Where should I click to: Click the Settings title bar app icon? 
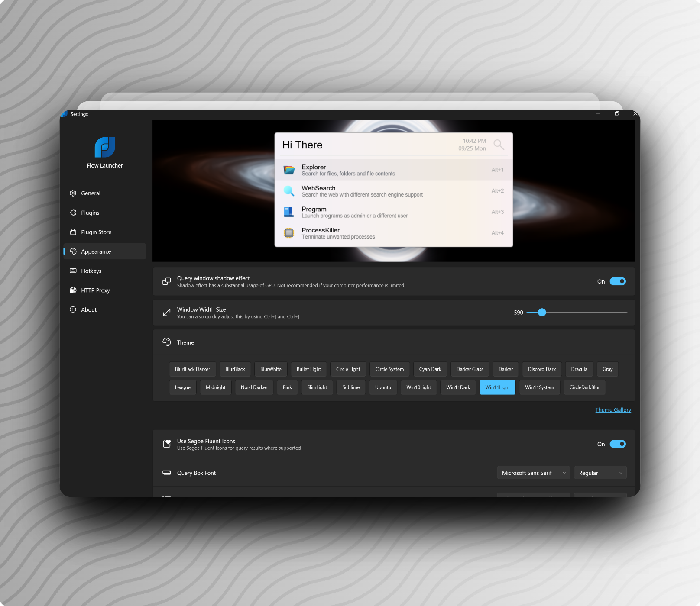(65, 114)
